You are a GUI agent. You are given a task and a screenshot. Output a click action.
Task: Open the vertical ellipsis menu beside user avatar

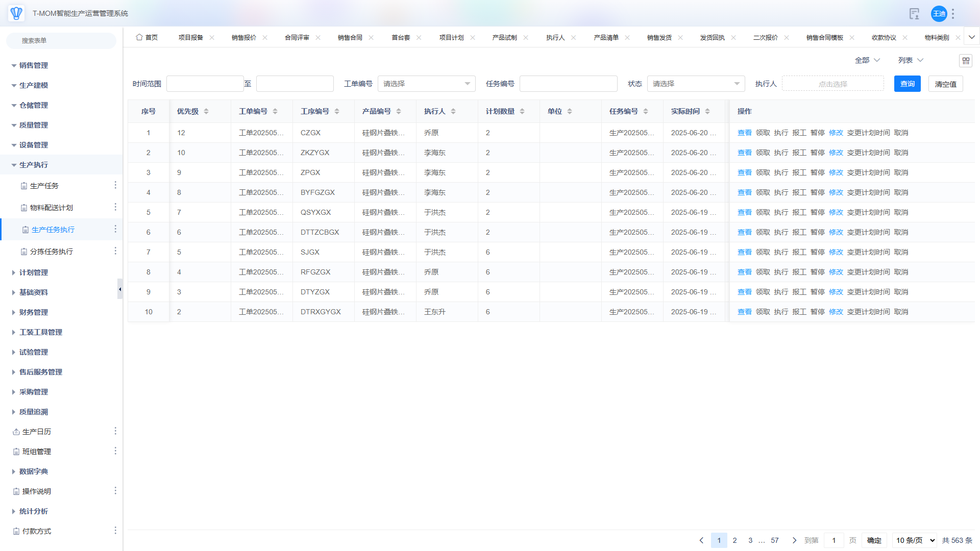(953, 14)
